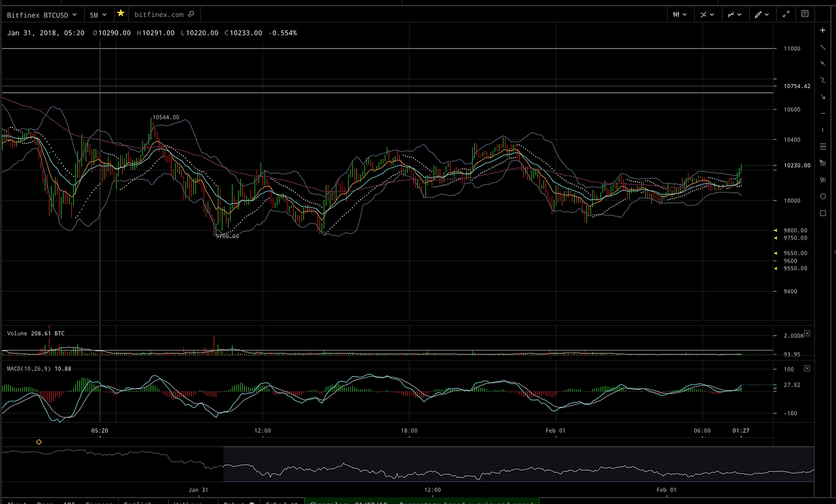The width and height of the screenshot is (836, 504).
Task: Click the 9650.00 yellow alert marker
Action: point(775,253)
